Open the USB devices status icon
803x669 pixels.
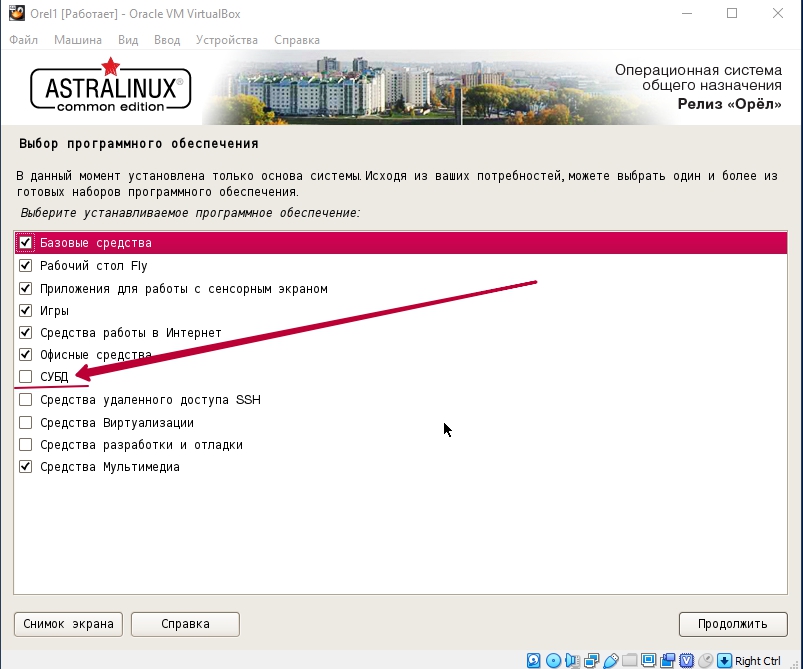pyautogui.click(x=611, y=661)
